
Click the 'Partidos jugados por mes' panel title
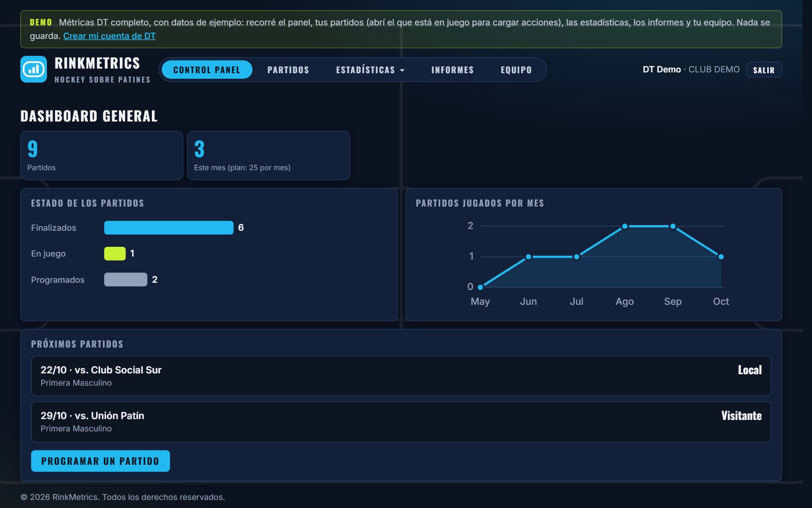tap(480, 203)
